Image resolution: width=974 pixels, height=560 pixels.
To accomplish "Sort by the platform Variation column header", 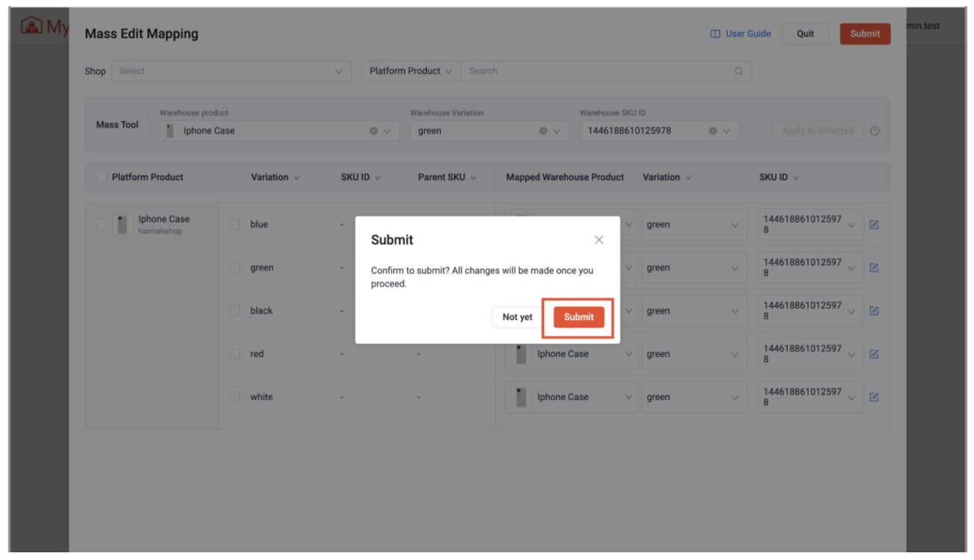I will pos(275,177).
